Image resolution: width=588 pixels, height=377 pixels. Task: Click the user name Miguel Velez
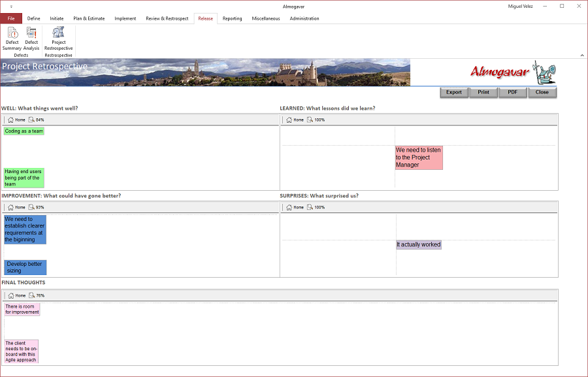(520, 7)
